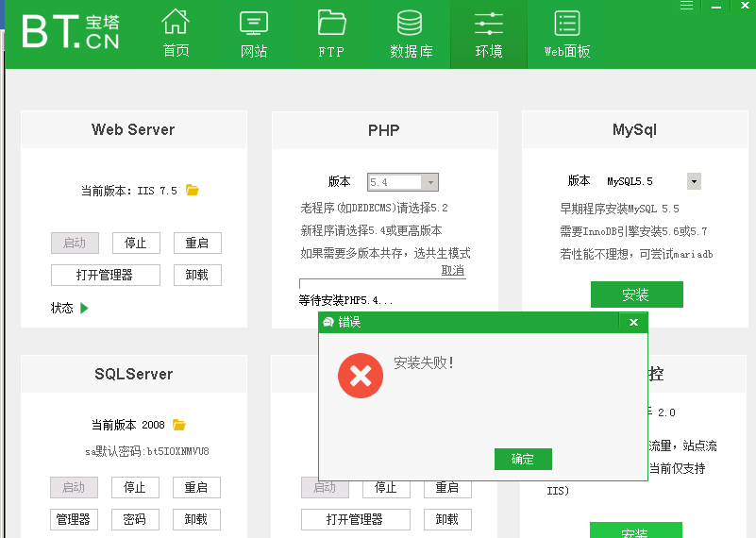This screenshot has height=538, width=756.
Task: Click 停止 in SQLServer card
Action: point(135,487)
